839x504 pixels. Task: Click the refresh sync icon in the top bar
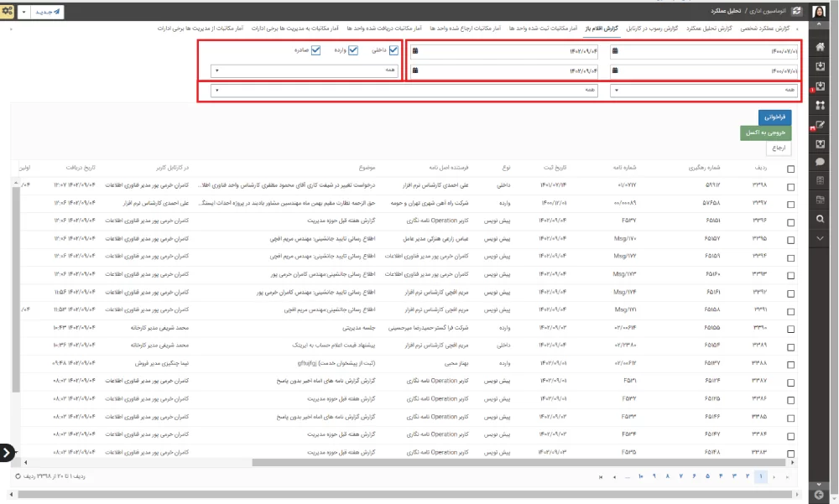[796, 11]
